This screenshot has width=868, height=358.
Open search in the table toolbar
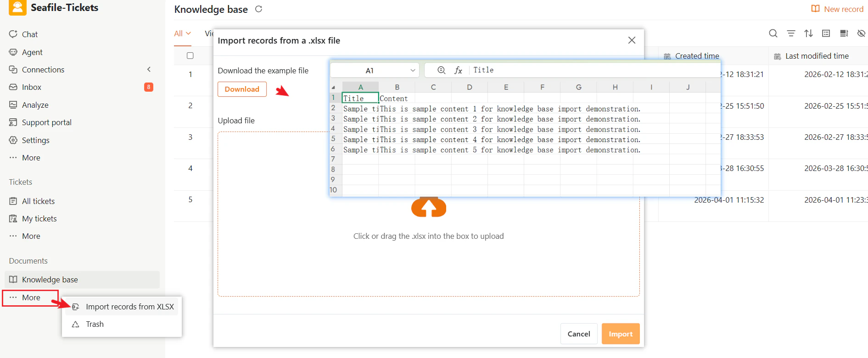[773, 33]
